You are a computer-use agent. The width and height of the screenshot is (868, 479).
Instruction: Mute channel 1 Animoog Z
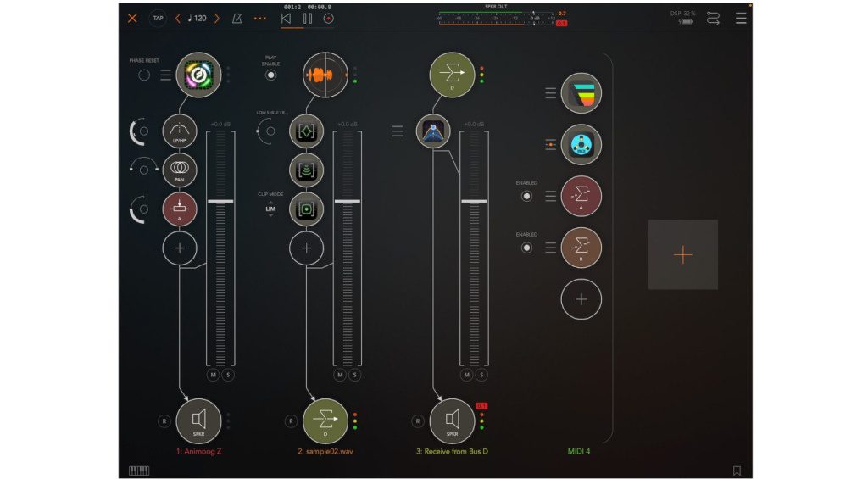[213, 375]
